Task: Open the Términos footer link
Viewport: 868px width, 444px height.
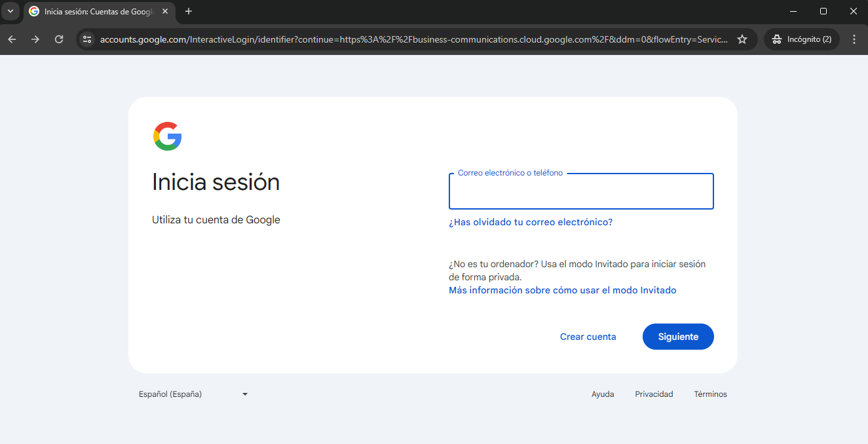Action: click(x=710, y=394)
